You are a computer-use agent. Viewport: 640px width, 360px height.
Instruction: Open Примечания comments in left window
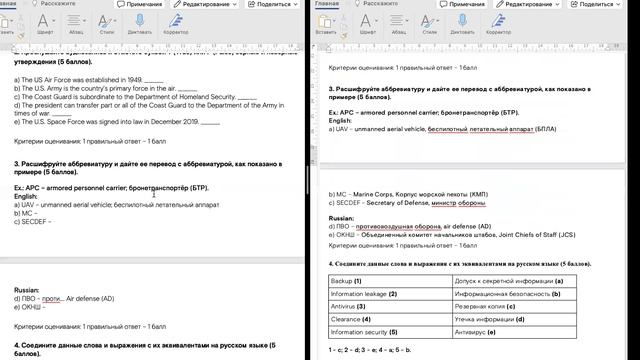140,4
